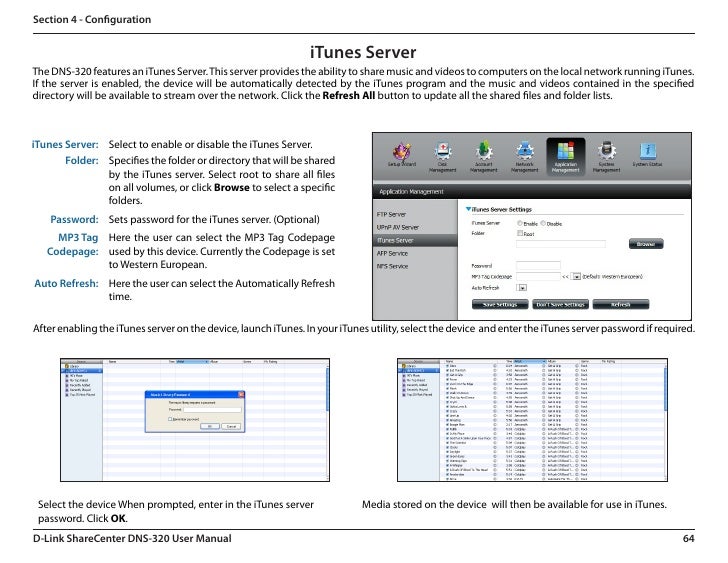Select the highlighted shared library in right iTunes

[419, 371]
